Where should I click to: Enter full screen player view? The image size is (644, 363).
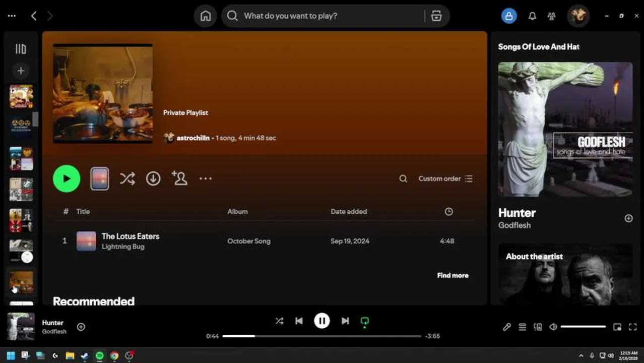click(x=633, y=327)
